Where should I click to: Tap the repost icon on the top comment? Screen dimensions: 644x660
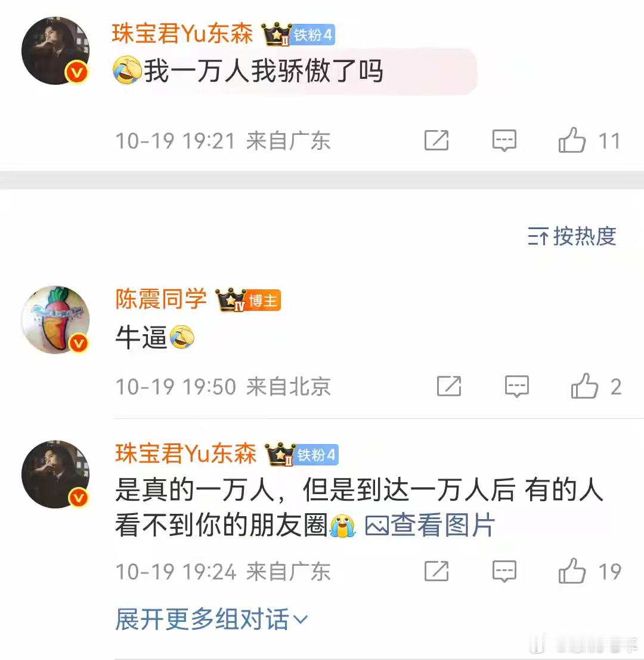(436, 140)
